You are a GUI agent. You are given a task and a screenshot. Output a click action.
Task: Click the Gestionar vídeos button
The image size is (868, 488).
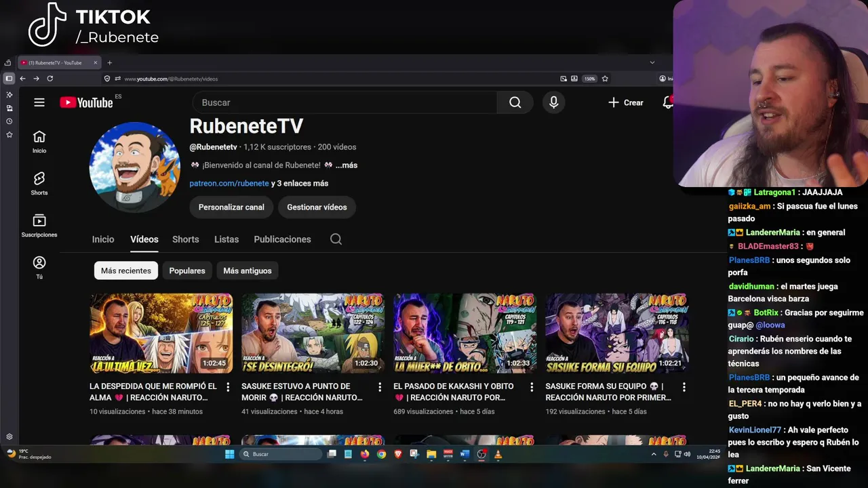click(317, 207)
